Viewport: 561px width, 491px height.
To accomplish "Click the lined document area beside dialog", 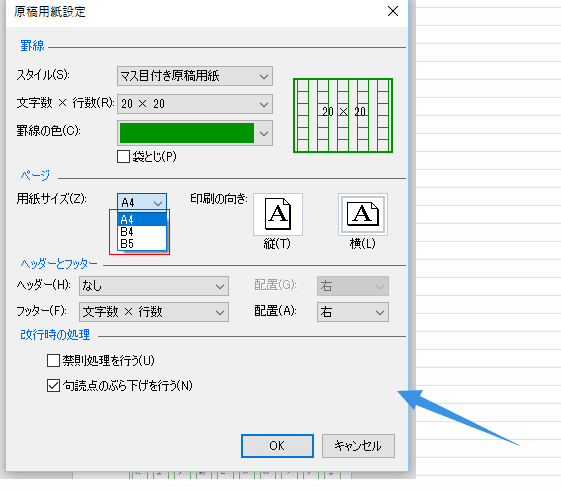I will click(488, 215).
